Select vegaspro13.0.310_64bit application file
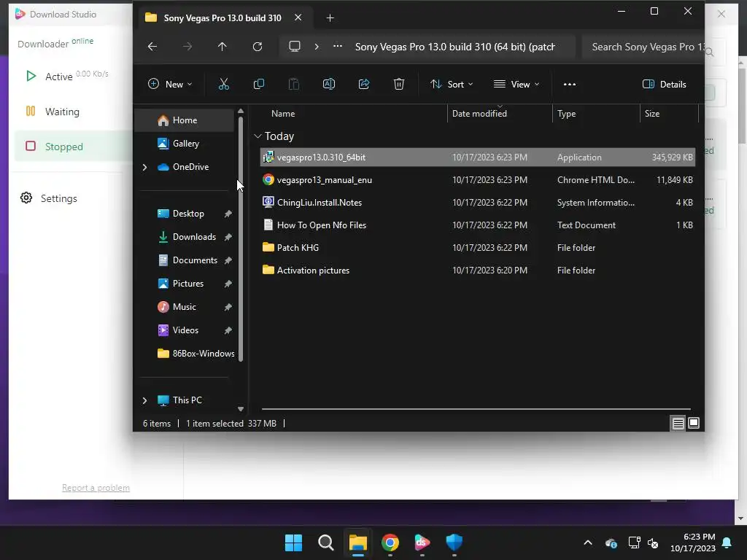Image resolution: width=747 pixels, height=560 pixels. tap(477, 157)
